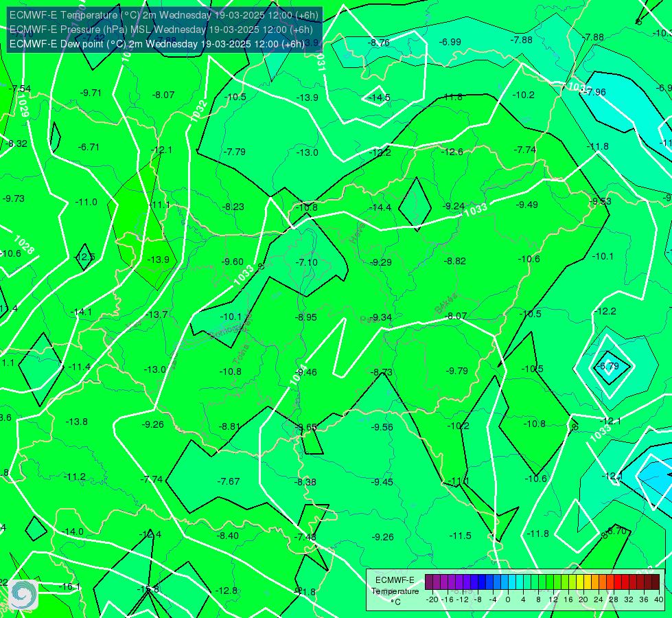The width and height of the screenshot is (672, 618).
Task: Click the 1032 isobar label
Action: [x=199, y=111]
